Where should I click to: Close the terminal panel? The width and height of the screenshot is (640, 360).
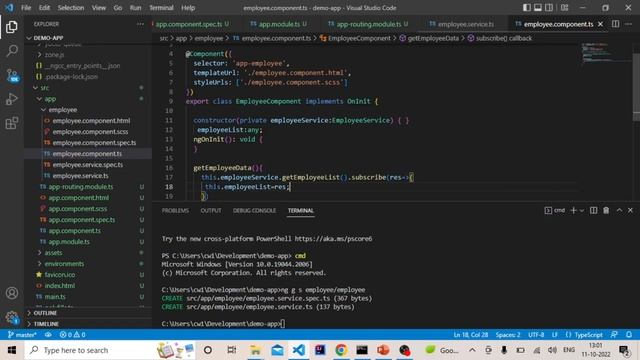coord(630,210)
